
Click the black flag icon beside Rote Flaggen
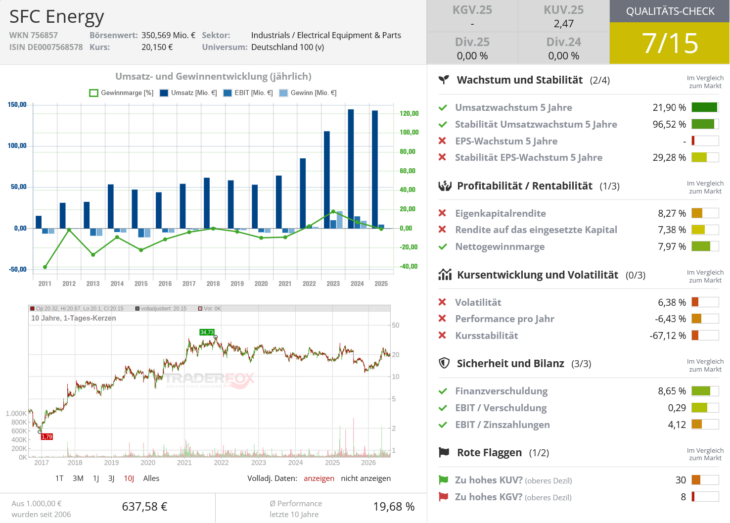(444, 452)
